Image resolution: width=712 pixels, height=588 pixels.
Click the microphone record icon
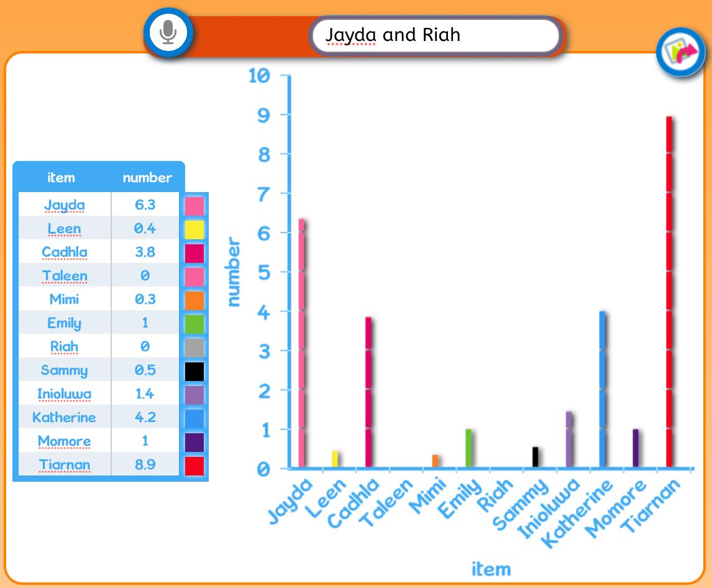point(168,33)
